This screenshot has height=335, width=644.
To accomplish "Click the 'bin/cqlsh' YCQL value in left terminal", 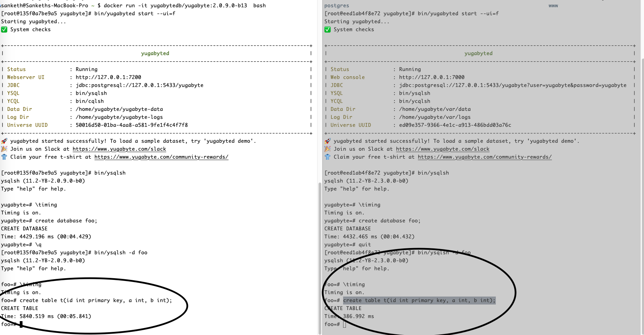I will pyautogui.click(x=90, y=101).
